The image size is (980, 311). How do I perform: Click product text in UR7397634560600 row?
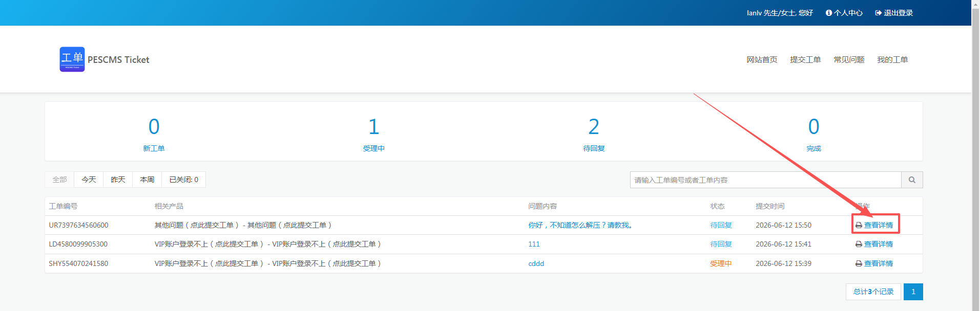point(244,225)
